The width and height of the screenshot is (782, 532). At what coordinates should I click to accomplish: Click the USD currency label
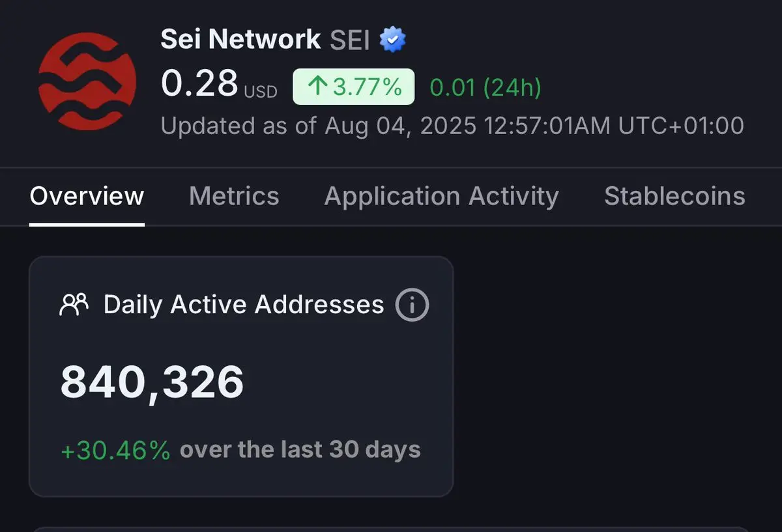pyautogui.click(x=261, y=92)
